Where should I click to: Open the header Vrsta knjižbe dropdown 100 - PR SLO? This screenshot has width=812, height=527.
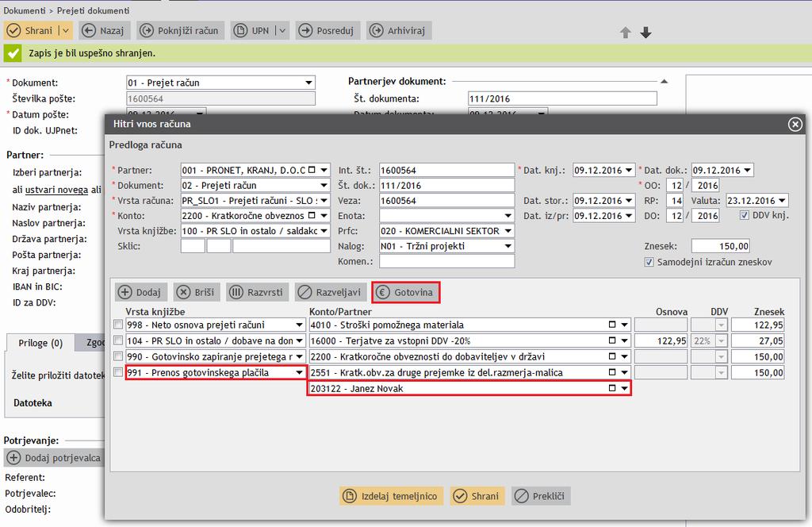pos(324,231)
